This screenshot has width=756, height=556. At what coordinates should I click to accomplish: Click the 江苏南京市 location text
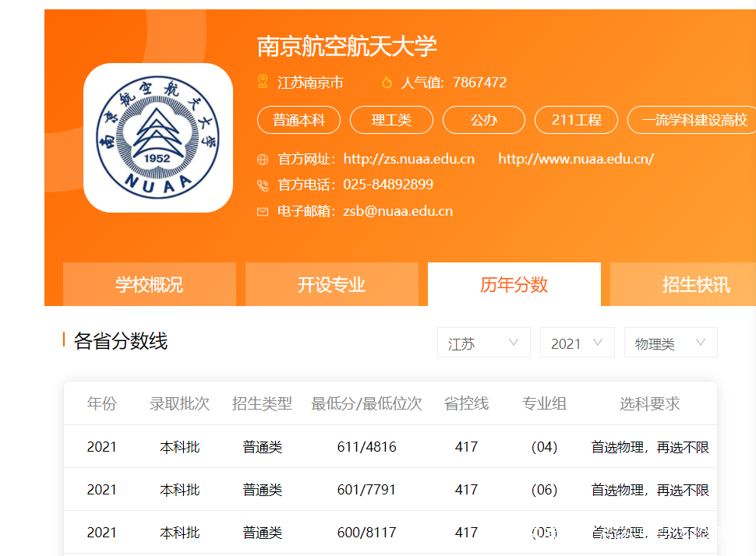click(x=310, y=83)
